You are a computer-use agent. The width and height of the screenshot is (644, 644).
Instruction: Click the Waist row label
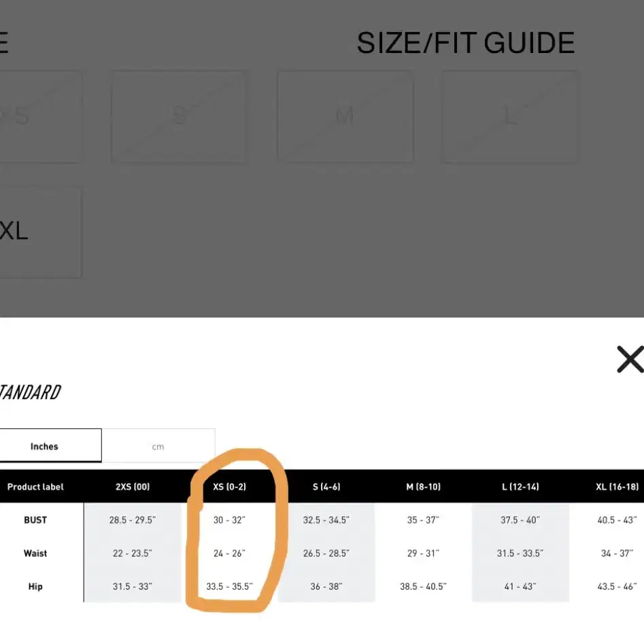[x=35, y=554]
